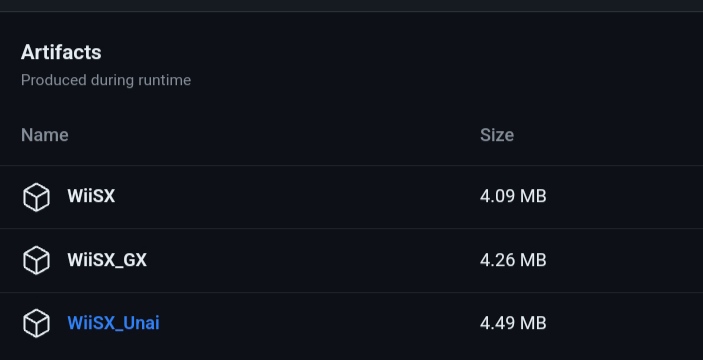Image resolution: width=703 pixels, height=360 pixels.
Task: Select the Name column header
Action: 44,135
